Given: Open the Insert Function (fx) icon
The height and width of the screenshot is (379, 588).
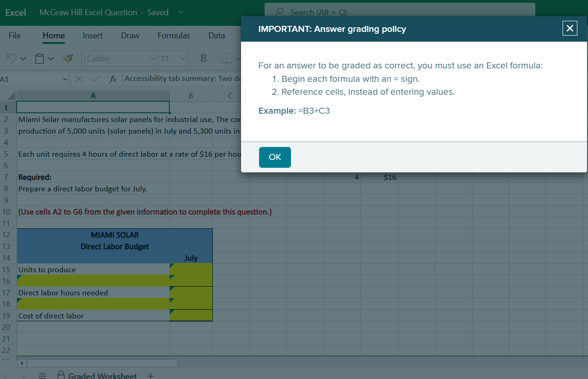Looking at the screenshot, I should point(112,79).
